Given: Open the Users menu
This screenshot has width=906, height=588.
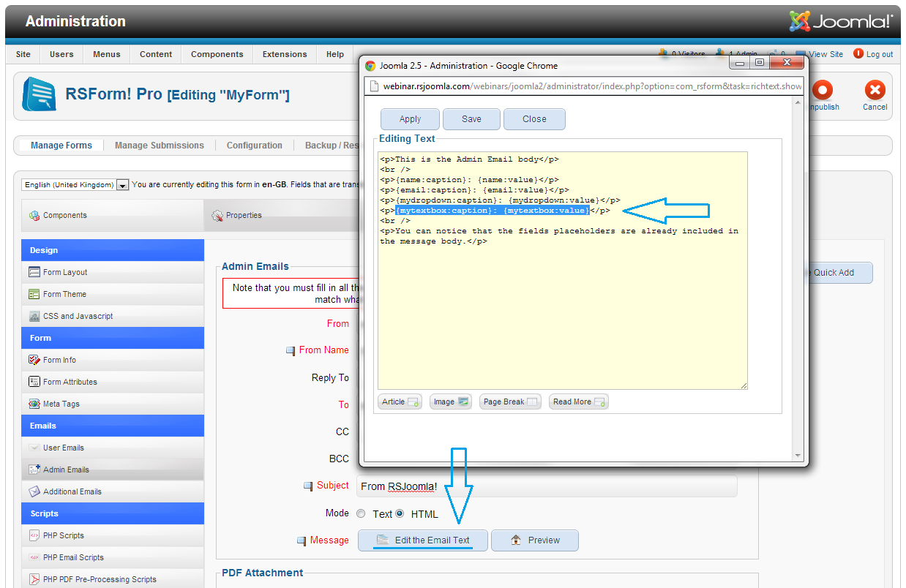Looking at the screenshot, I should [x=61, y=54].
